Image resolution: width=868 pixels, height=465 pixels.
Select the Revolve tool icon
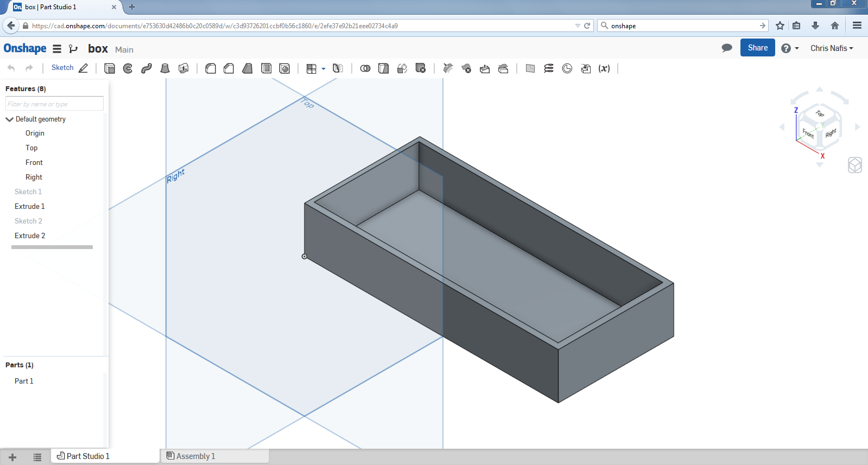coord(128,68)
